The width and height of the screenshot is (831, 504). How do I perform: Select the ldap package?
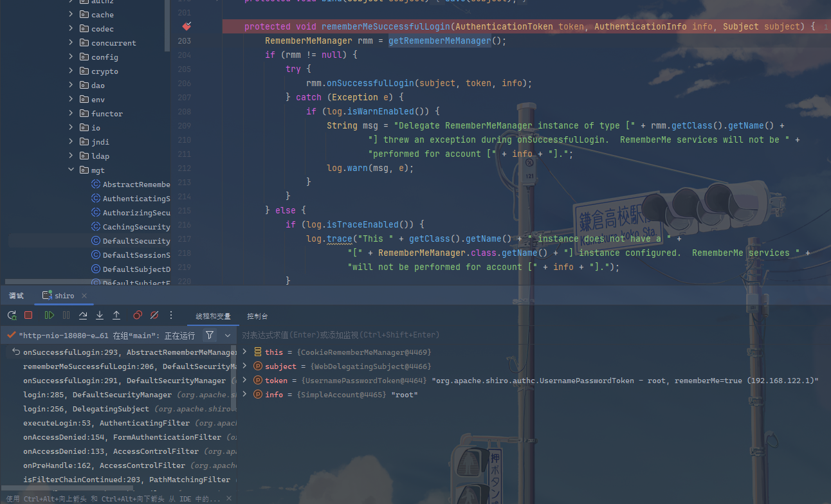[95, 156]
